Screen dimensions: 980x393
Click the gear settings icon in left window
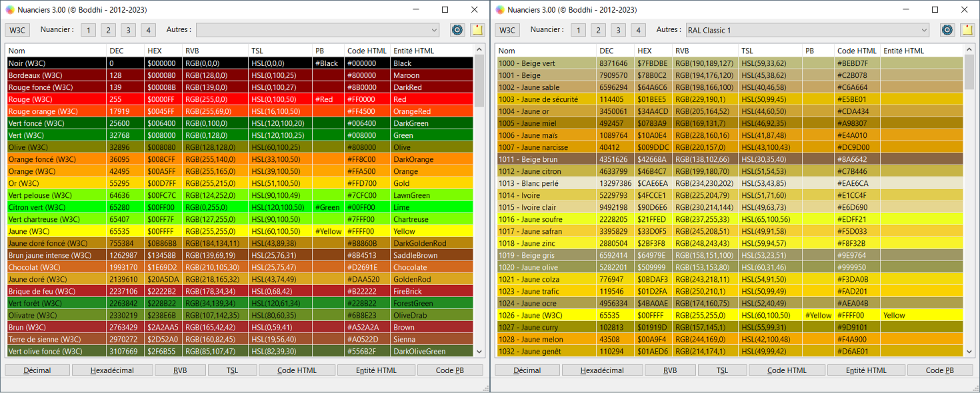[457, 30]
